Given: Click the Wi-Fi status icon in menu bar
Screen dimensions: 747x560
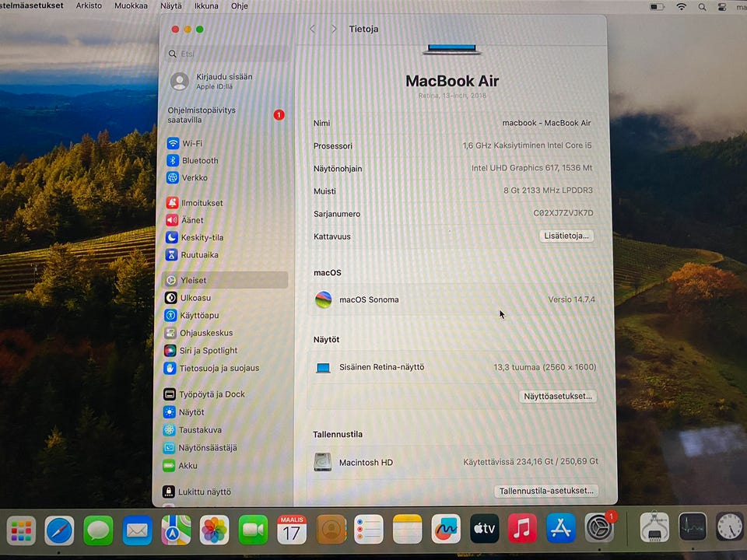Looking at the screenshot, I should (x=682, y=7).
